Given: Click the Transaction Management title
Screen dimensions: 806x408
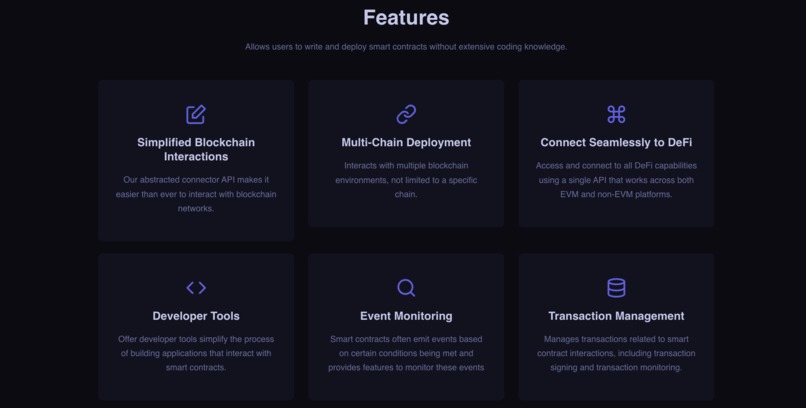Looking at the screenshot, I should (x=616, y=316).
